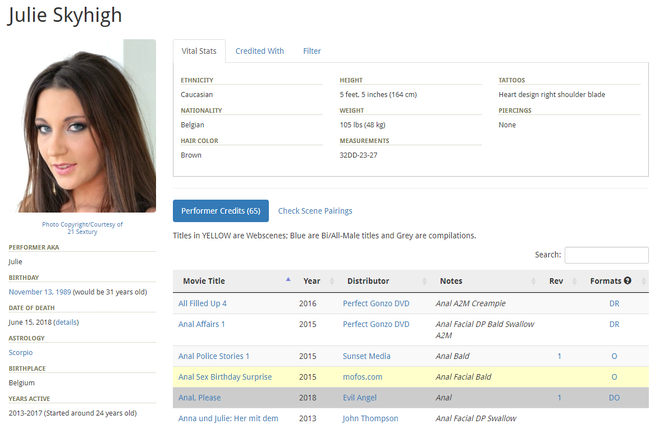
Task: Select the Brown hair color value
Action: point(191,155)
